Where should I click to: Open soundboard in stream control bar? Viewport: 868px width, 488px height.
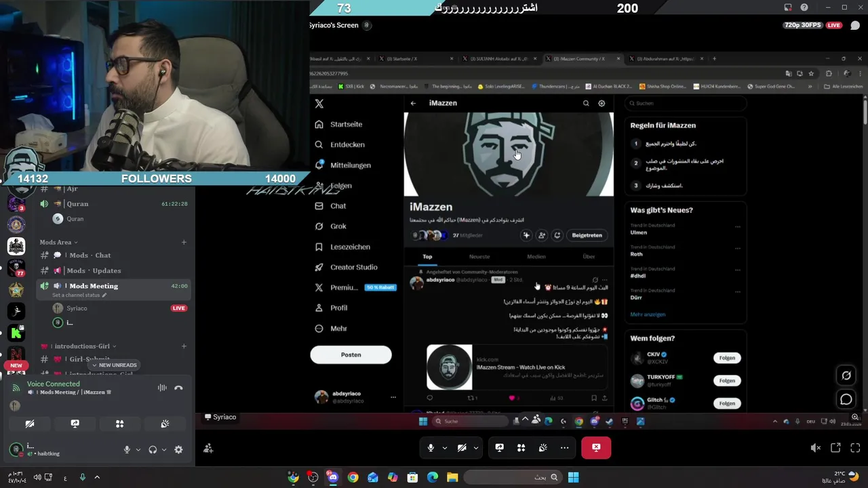point(543,448)
